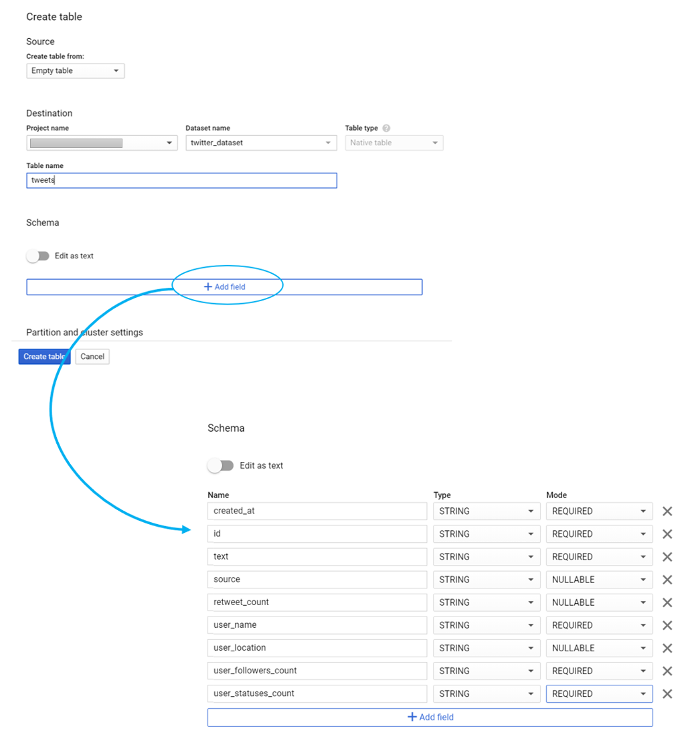This screenshot has width=700, height=741.
Task: Click the Table name input field
Action: (181, 181)
